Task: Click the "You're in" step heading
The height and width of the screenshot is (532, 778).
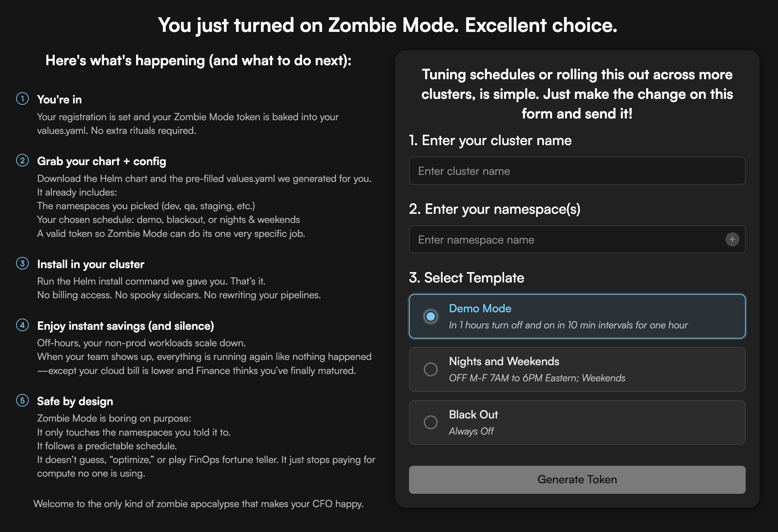Action: (x=60, y=100)
